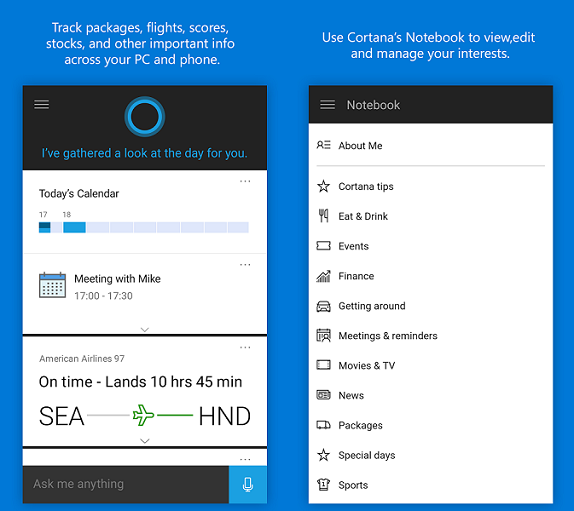Click the Notebook title text
This screenshot has width=574, height=511.
coord(373,105)
